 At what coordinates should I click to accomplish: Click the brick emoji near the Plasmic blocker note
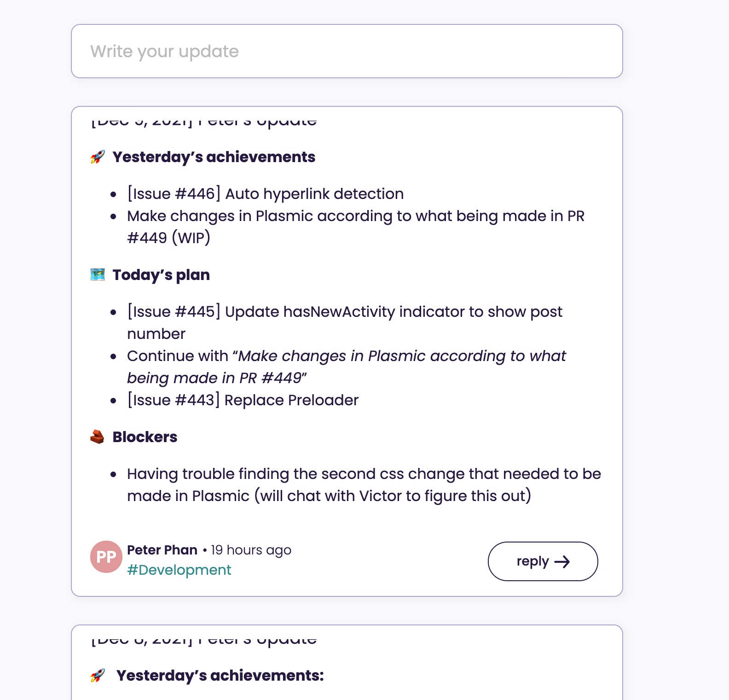click(x=97, y=436)
